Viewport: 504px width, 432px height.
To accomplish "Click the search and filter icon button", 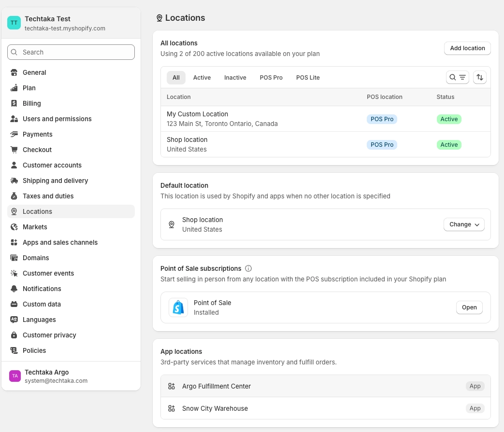I will [x=458, y=77].
